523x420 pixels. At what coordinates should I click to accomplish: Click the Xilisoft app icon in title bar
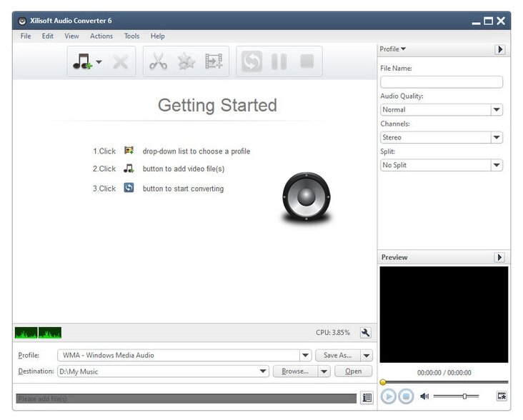pos(22,21)
